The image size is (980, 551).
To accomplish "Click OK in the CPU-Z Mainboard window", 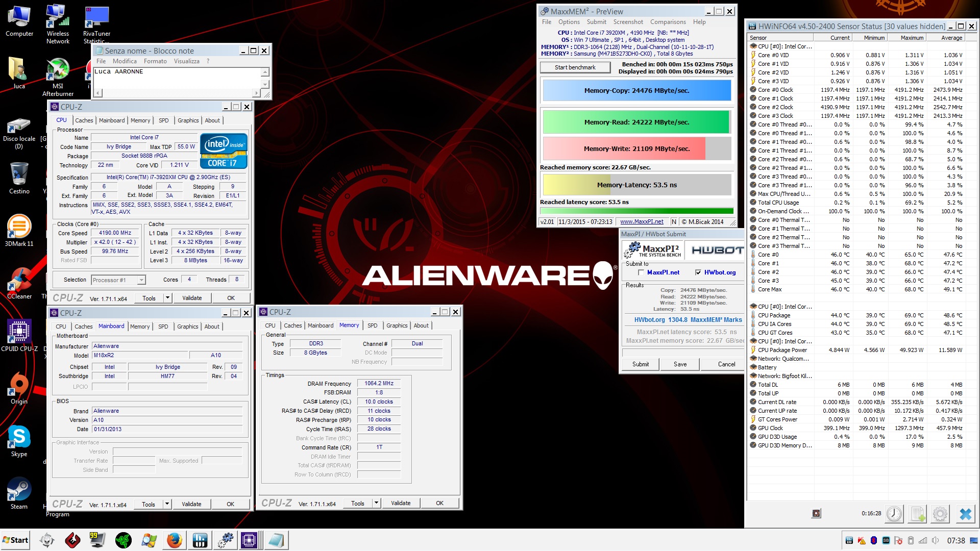I will click(230, 504).
